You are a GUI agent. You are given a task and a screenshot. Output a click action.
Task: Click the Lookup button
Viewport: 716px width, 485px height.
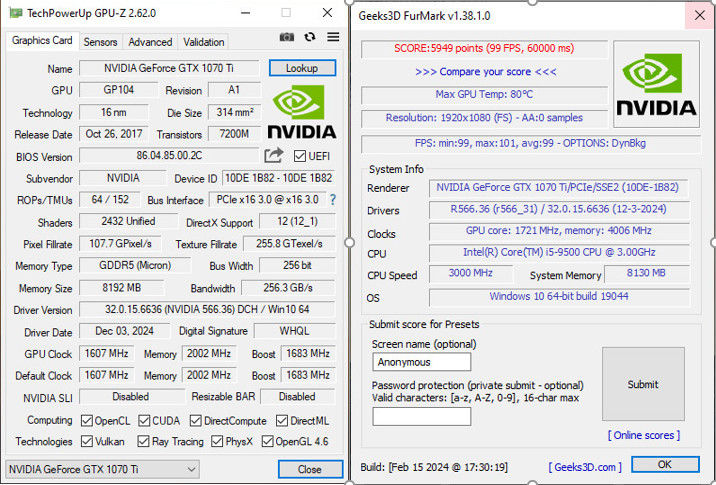click(302, 68)
